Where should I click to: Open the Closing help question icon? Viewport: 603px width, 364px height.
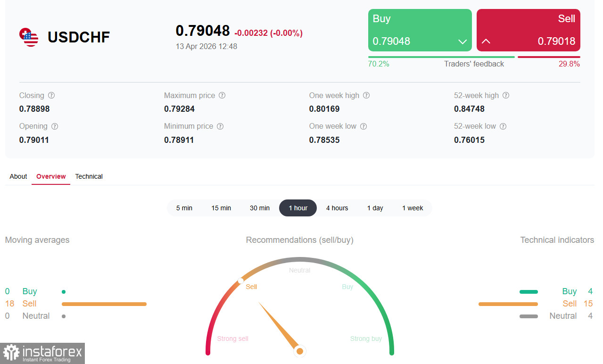(51, 95)
